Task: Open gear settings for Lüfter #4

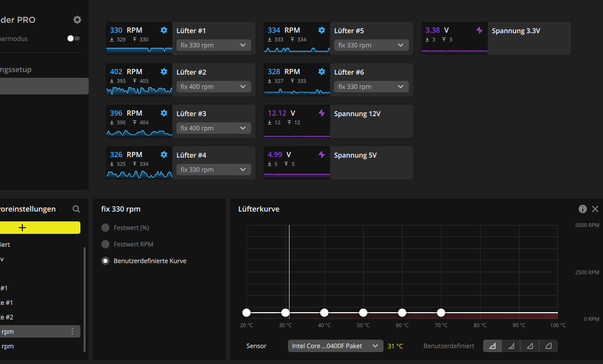Action: pos(164,155)
